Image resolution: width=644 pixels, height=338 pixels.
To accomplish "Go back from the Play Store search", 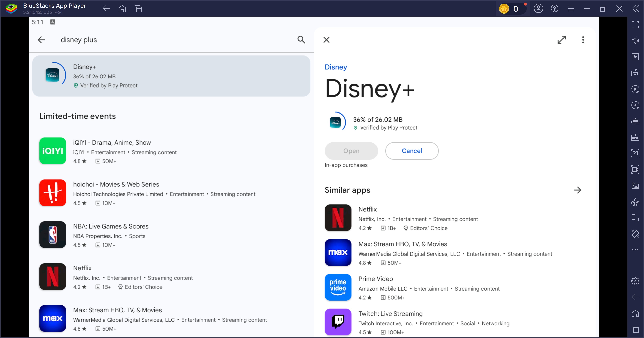I will (41, 40).
